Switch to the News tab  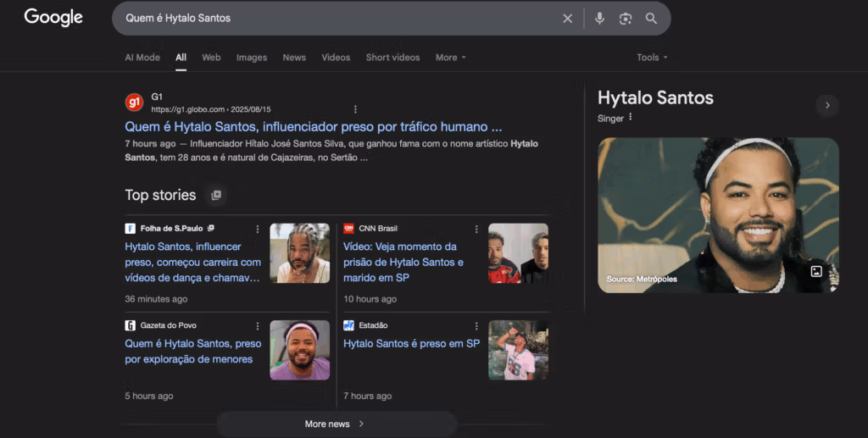click(294, 58)
